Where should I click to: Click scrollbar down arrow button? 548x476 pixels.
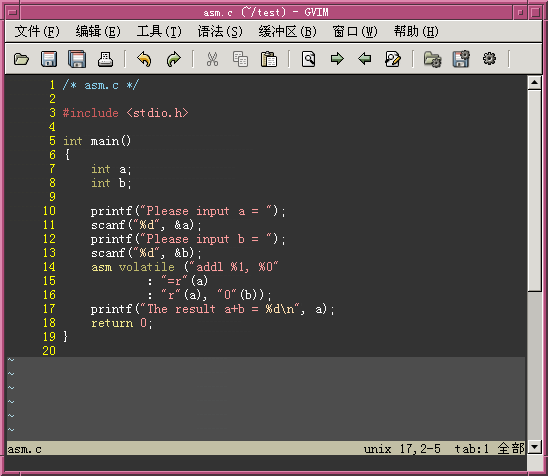[534, 447]
